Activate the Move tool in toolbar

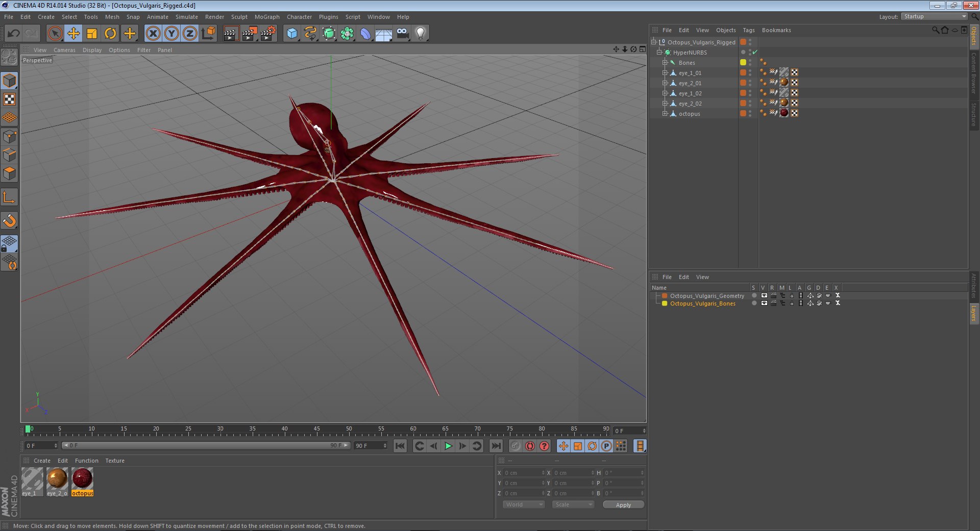click(73, 34)
